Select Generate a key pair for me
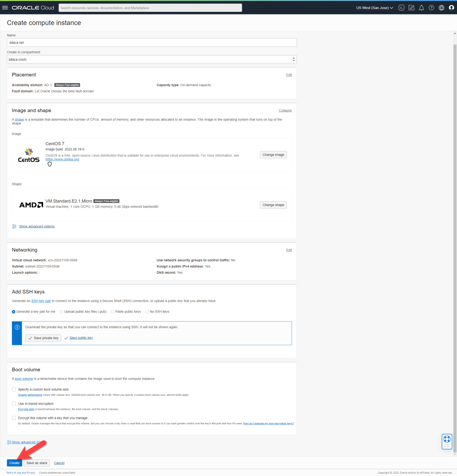 coord(14,312)
